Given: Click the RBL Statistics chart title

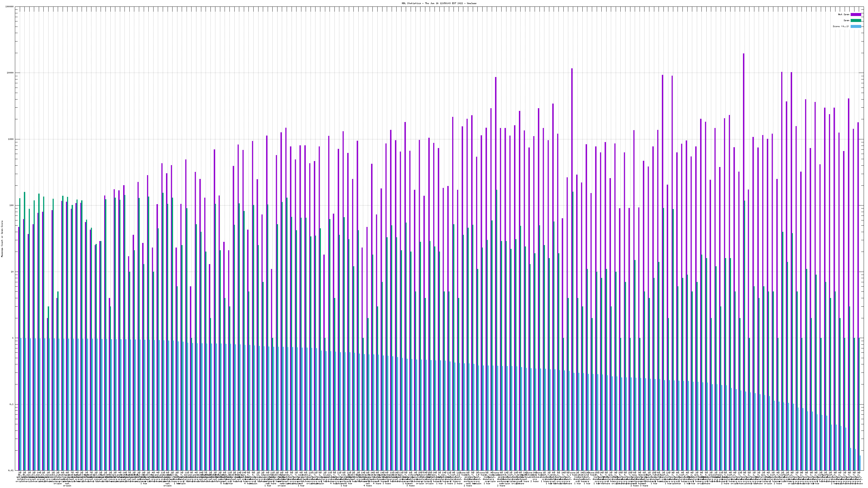Looking at the screenshot, I should pos(439,3).
